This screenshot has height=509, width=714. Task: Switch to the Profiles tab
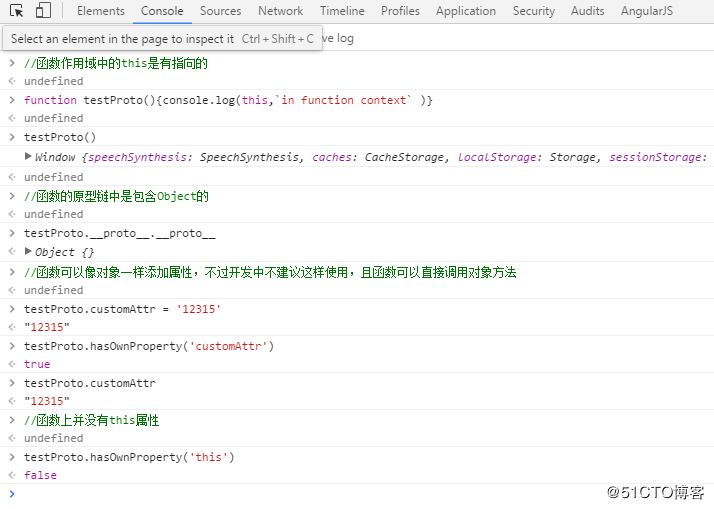pos(400,11)
